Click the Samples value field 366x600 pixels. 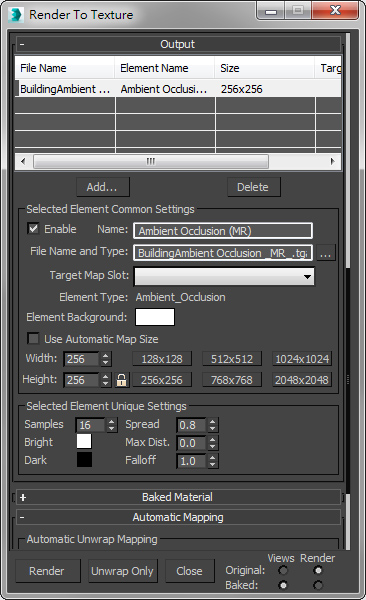tap(91, 425)
